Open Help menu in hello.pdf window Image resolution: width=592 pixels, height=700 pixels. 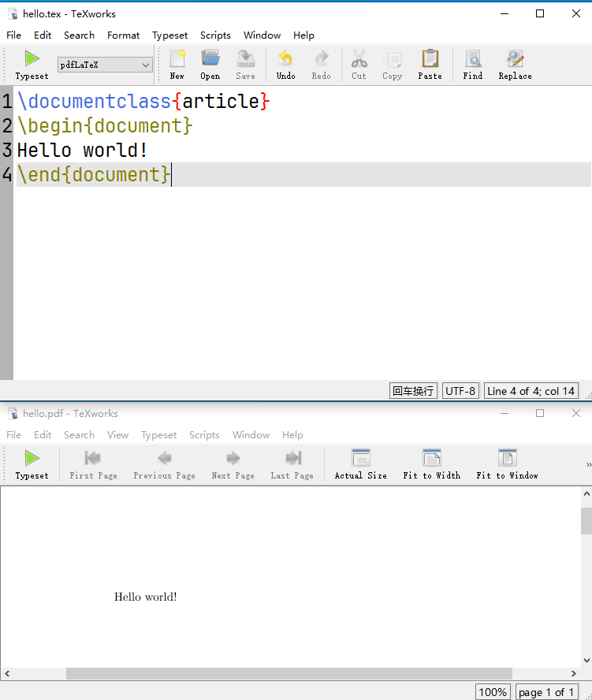(293, 435)
